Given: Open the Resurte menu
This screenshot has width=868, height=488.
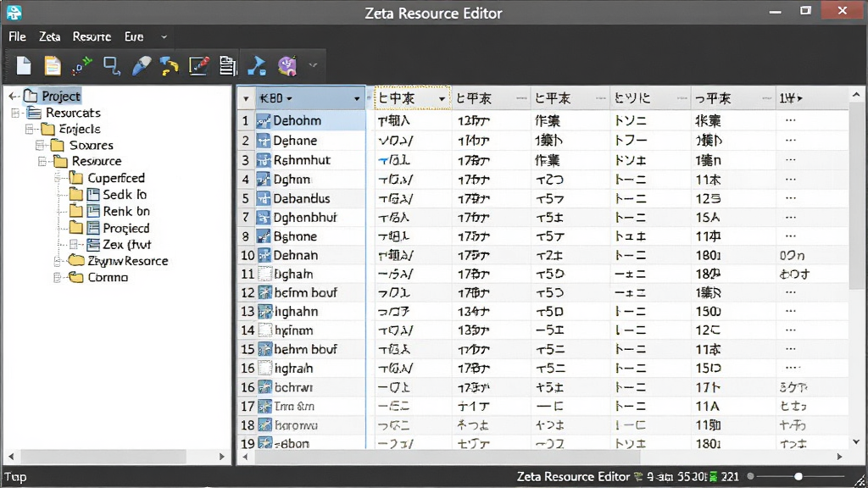Looking at the screenshot, I should click(92, 36).
